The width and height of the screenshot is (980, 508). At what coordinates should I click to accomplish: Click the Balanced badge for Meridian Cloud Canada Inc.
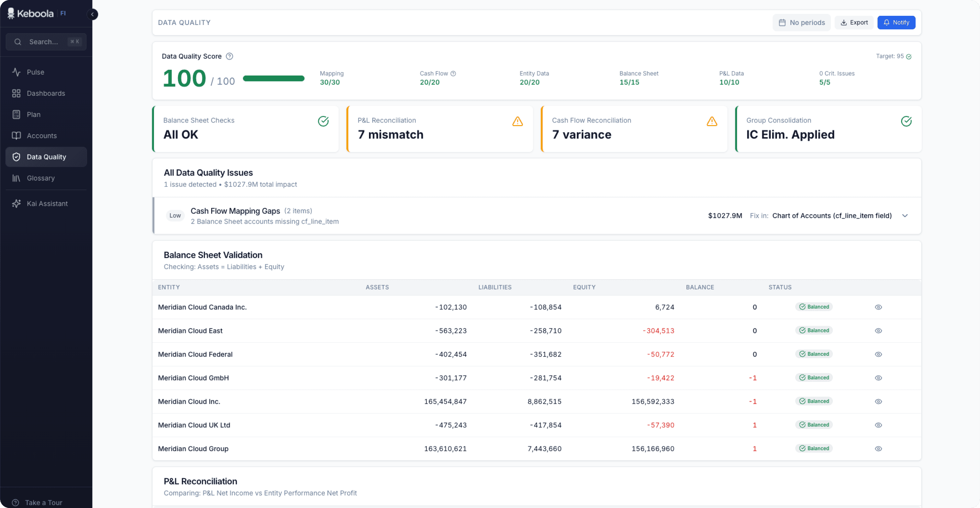(814, 307)
